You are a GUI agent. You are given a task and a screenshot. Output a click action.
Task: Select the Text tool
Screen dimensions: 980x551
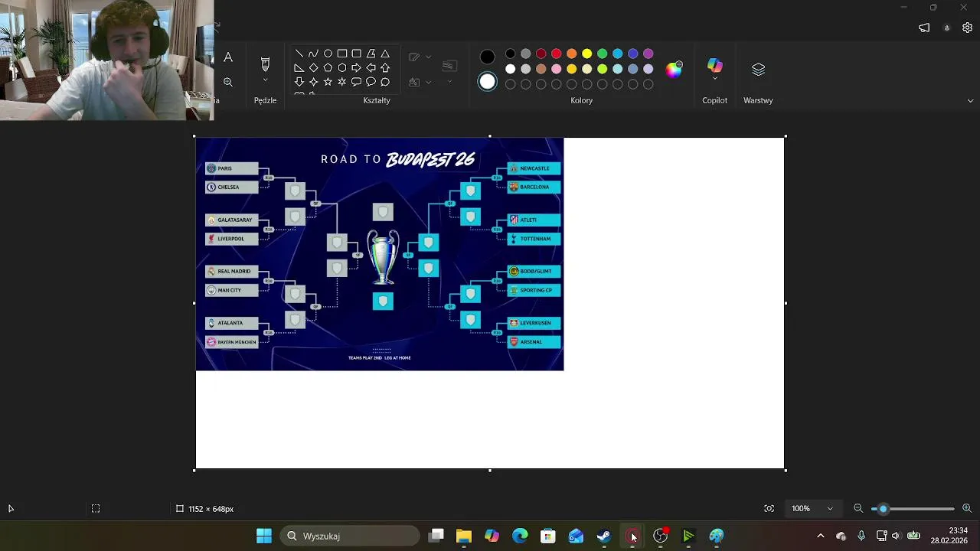click(x=228, y=57)
